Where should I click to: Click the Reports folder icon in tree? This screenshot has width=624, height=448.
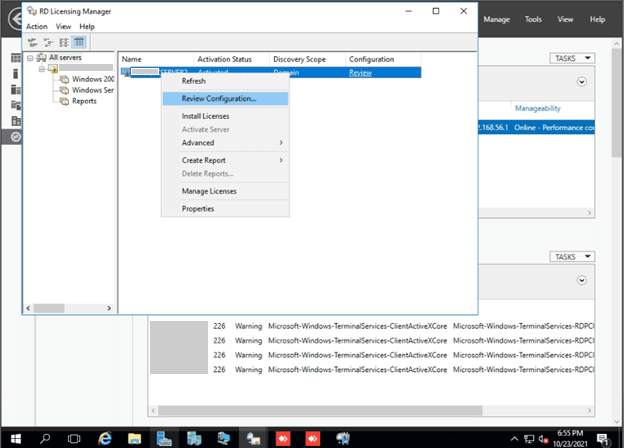64,101
